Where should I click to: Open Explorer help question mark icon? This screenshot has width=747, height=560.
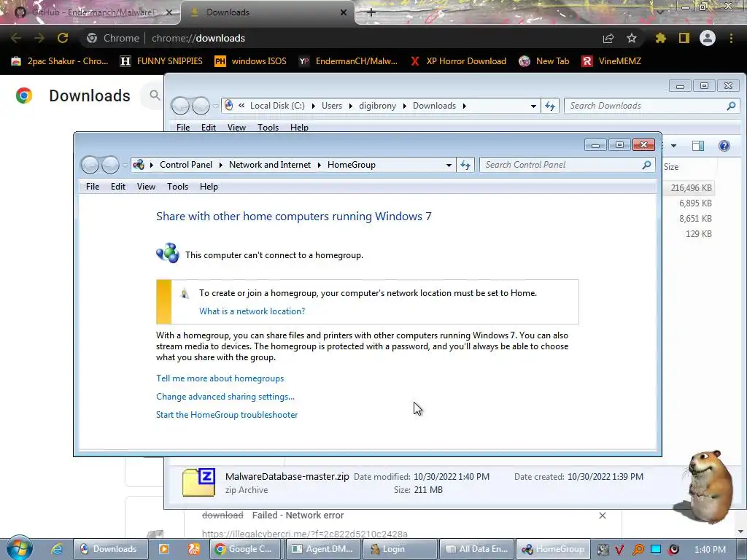[724, 146]
